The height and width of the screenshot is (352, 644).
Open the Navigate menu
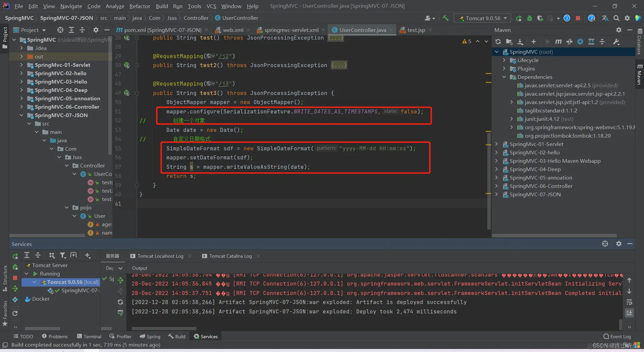pyautogui.click(x=71, y=6)
